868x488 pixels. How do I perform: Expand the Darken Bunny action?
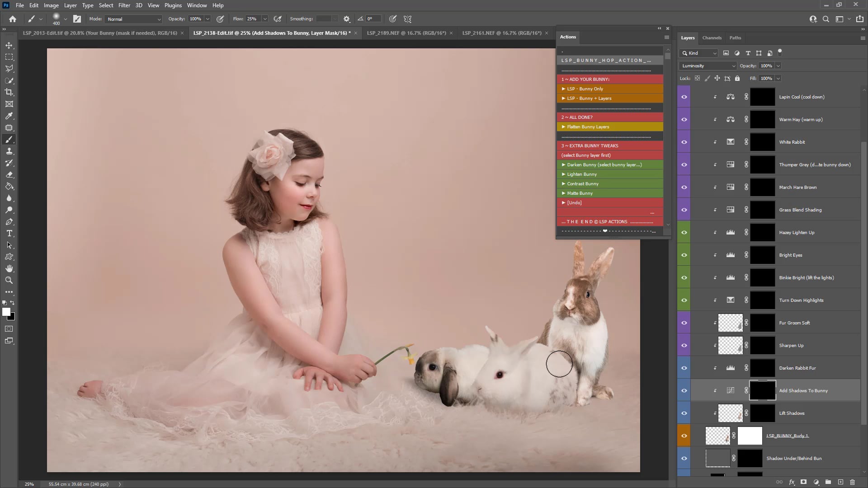click(563, 164)
